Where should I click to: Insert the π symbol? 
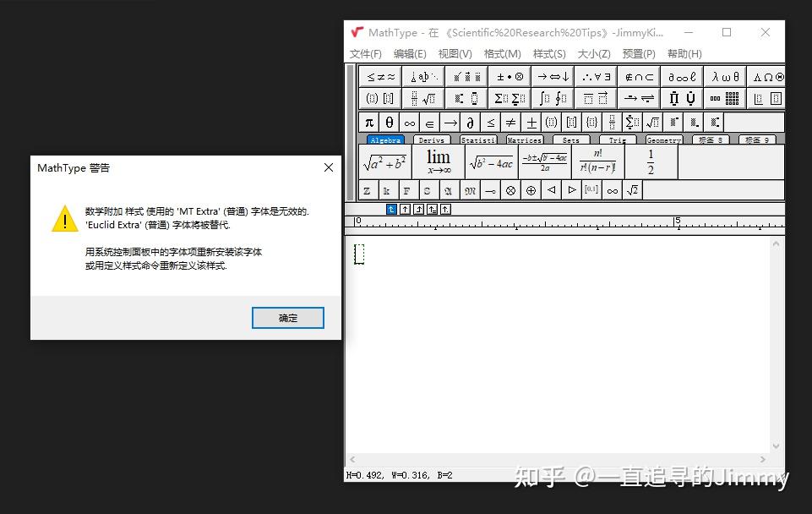click(368, 122)
